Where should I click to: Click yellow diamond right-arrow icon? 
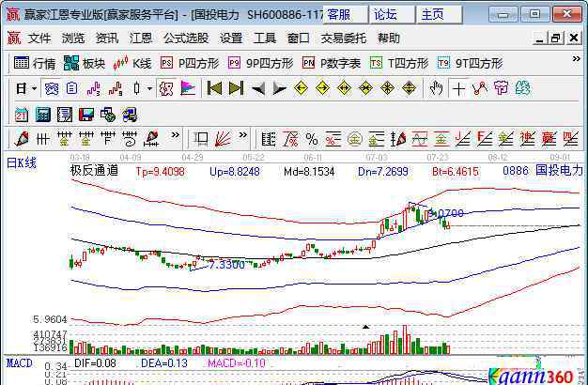pyautogui.click(x=322, y=89)
